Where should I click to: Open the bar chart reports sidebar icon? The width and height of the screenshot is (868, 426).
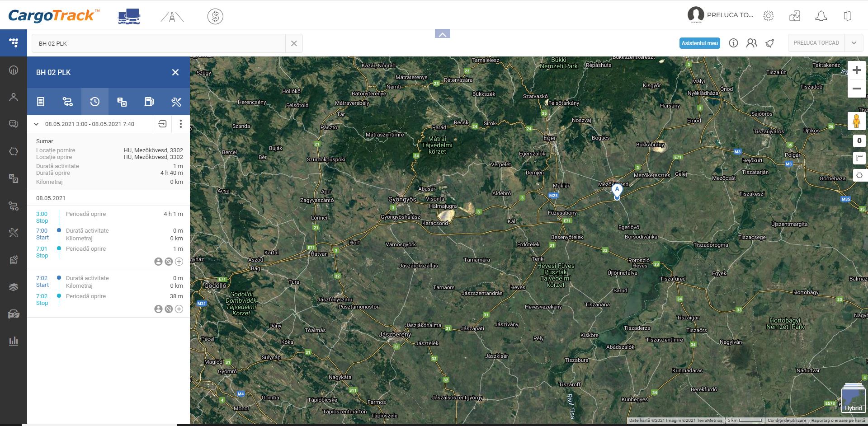click(x=14, y=341)
